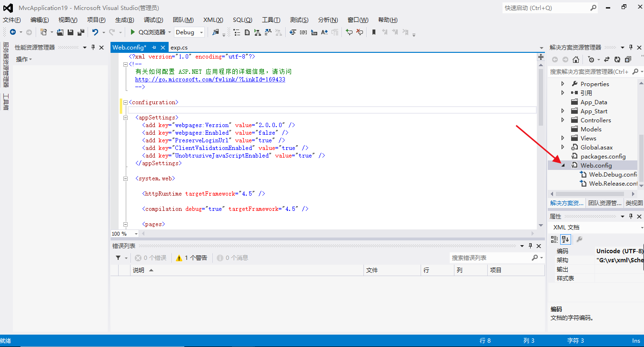The width and height of the screenshot is (644, 347).
Task: Toggle the 0 messages filter button
Action: coord(233,258)
